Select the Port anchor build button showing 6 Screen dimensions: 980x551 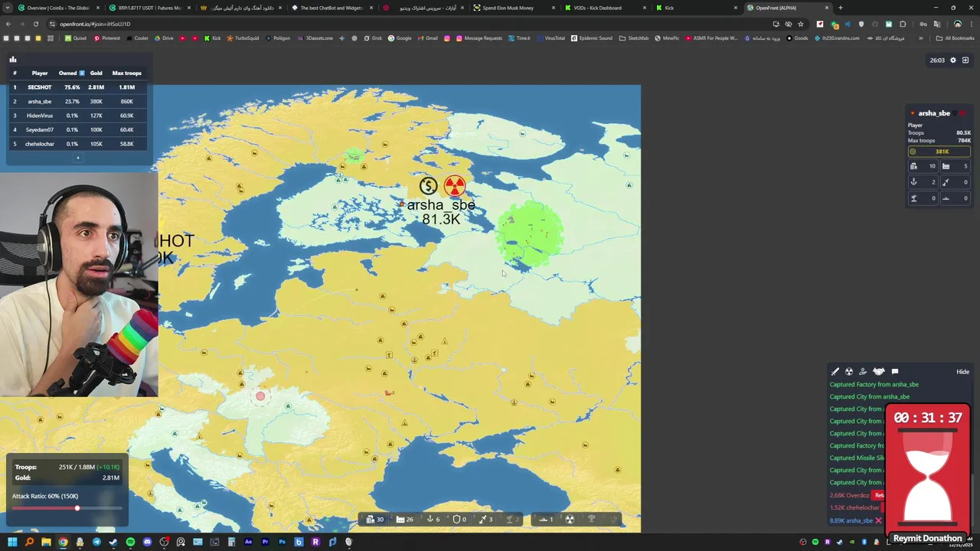pos(433,520)
